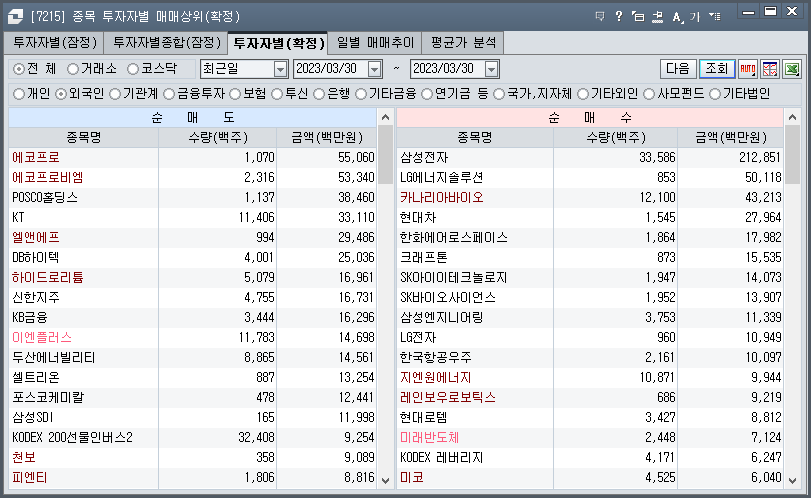Click the window logo icon in title bar
811x498 pixels.
click(16, 17)
